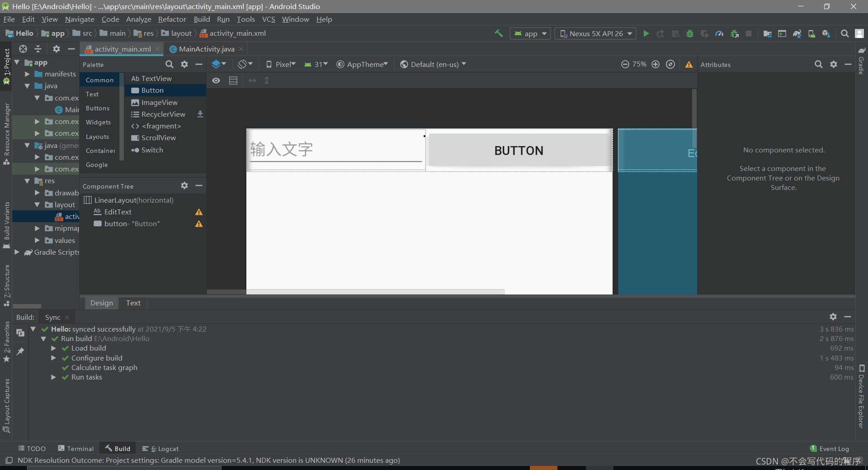Toggle the Gradle tool window on right edge
Image resolution: width=868 pixels, height=470 pixels.
click(862, 61)
